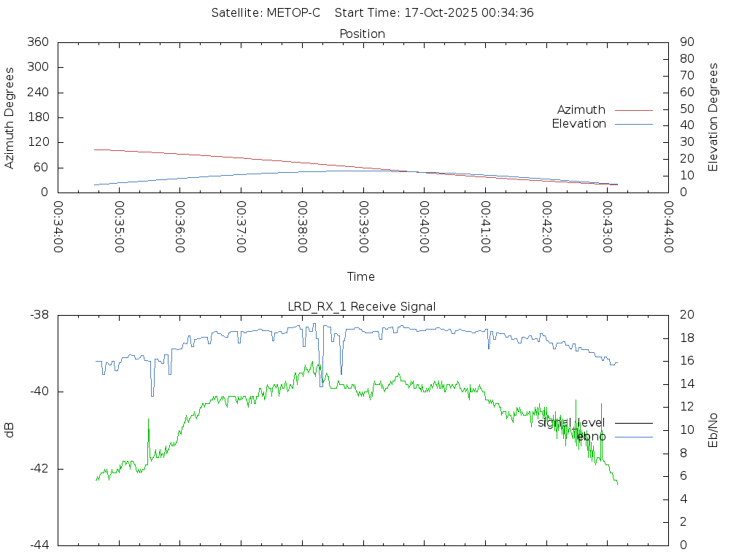Click the Start Time 17-Oct-2025 text
This screenshot has width=747, height=560.
(435, 13)
